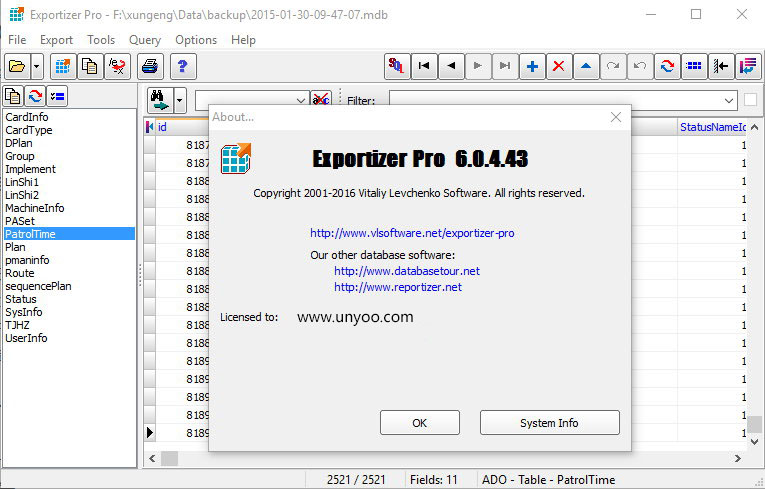
Task: Click the Print toolbar icon
Action: click(x=150, y=66)
